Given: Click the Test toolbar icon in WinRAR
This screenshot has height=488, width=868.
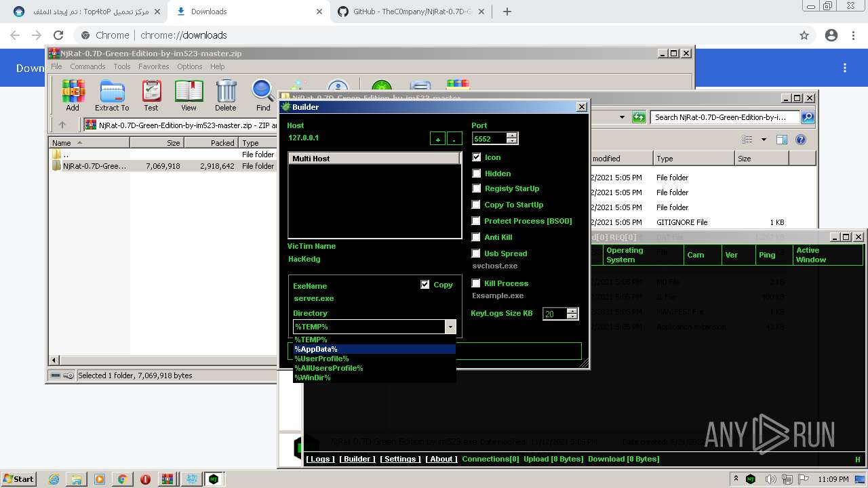Looking at the screenshot, I should [151, 95].
